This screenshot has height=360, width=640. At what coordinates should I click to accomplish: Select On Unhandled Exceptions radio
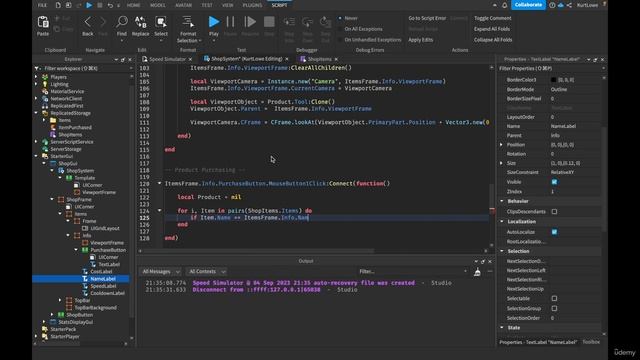(x=340, y=40)
